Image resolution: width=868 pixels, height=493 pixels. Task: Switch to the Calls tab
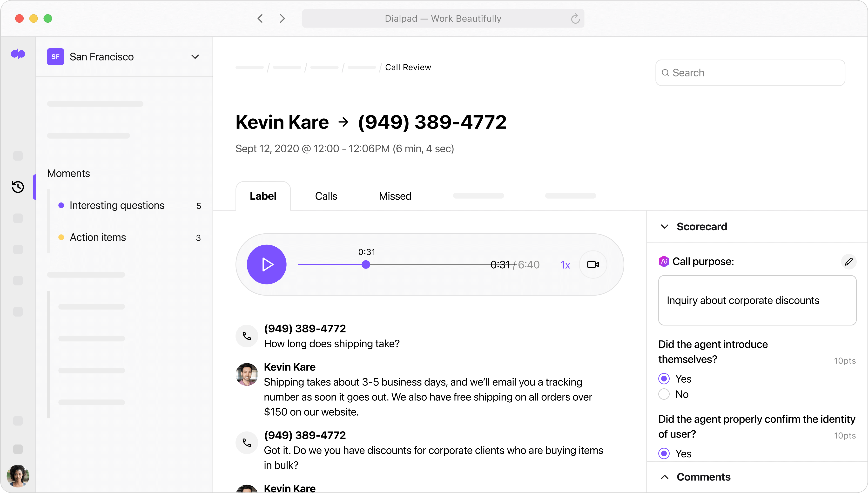[x=326, y=196]
